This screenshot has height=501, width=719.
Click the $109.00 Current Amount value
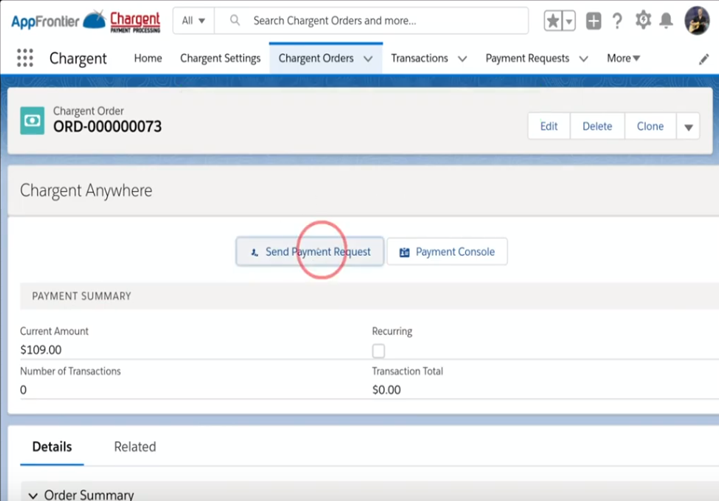pyautogui.click(x=41, y=350)
